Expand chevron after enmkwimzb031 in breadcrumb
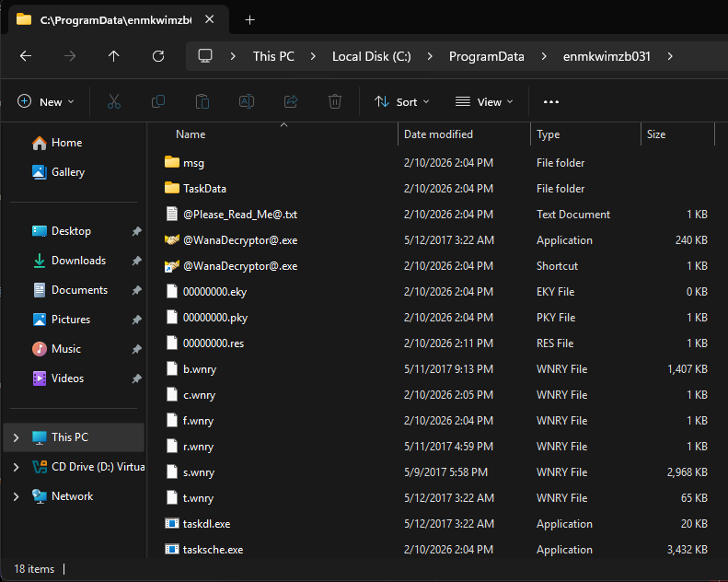This screenshot has width=728, height=582. coord(670,56)
